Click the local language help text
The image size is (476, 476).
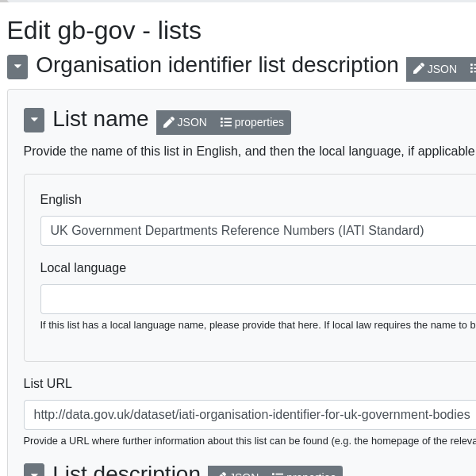tap(258, 325)
